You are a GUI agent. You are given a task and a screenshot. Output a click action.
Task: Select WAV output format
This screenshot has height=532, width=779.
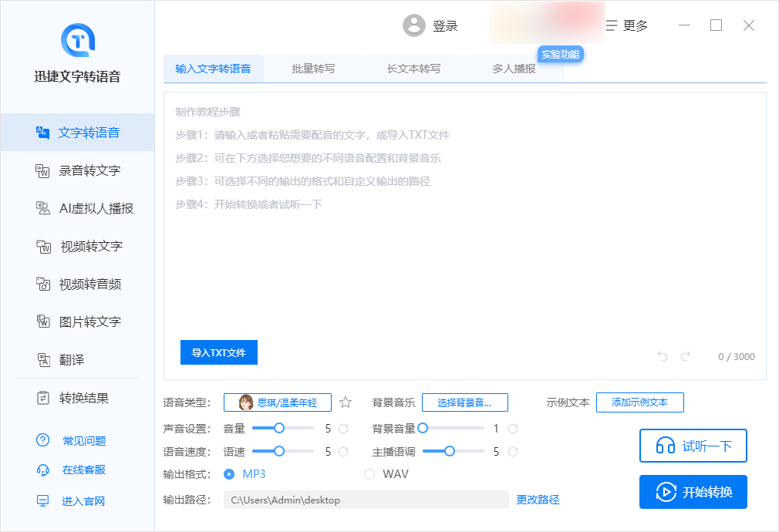pos(369,474)
